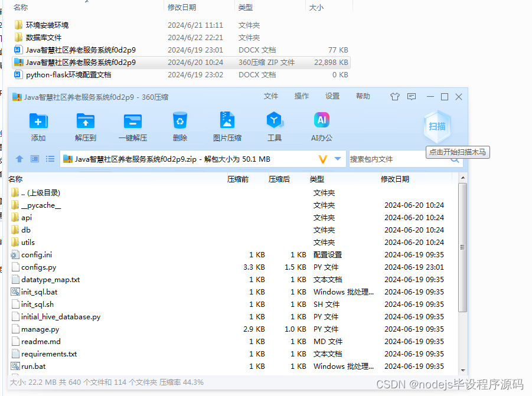This screenshot has height=396, width=532.
Task: Start the 扫描 trojan scan icon
Action: 438,126
